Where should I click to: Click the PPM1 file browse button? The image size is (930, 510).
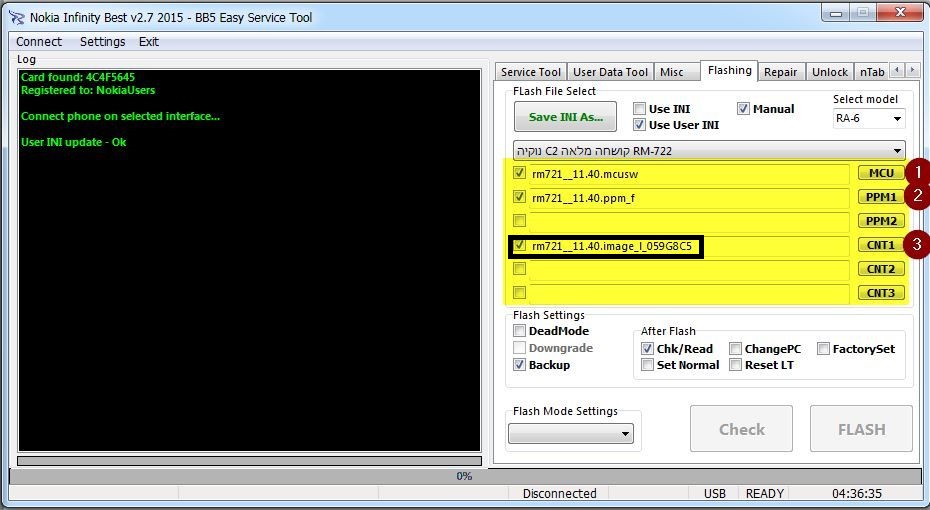[881, 196]
